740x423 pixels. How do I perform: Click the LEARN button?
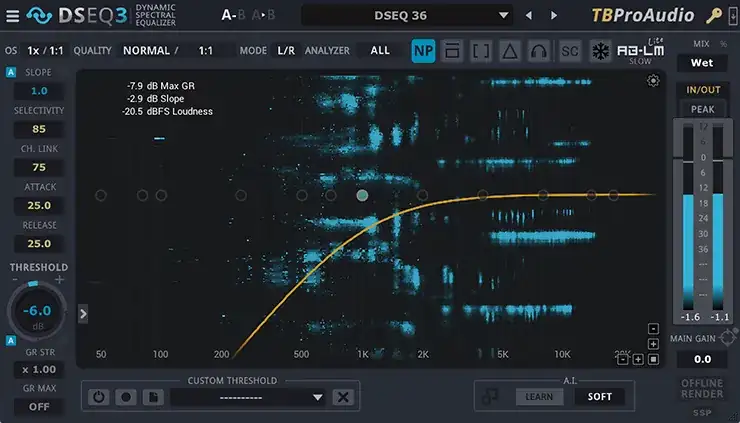pyautogui.click(x=539, y=397)
